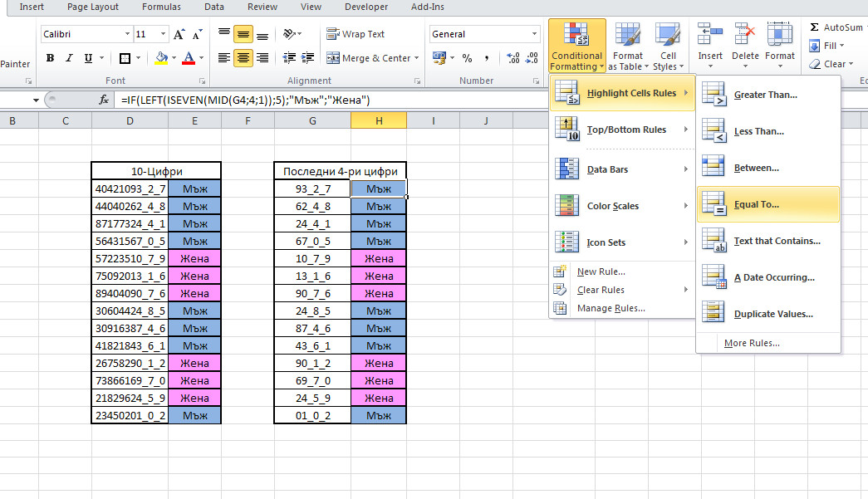
Task: Apply yellow fill color
Action: [x=161, y=58]
